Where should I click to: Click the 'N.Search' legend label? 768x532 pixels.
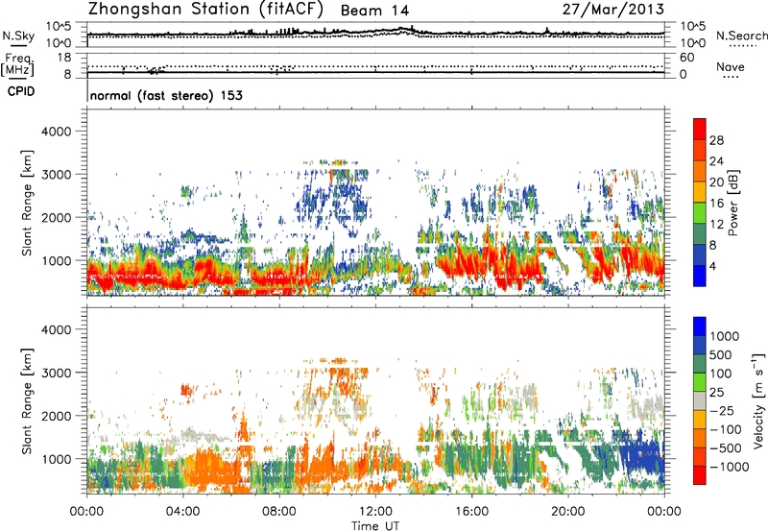tap(741, 36)
